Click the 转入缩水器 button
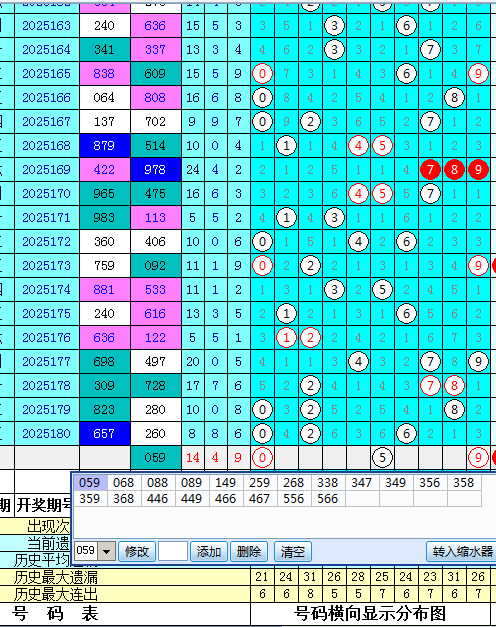Screen dimensions: 496x627 462,552
